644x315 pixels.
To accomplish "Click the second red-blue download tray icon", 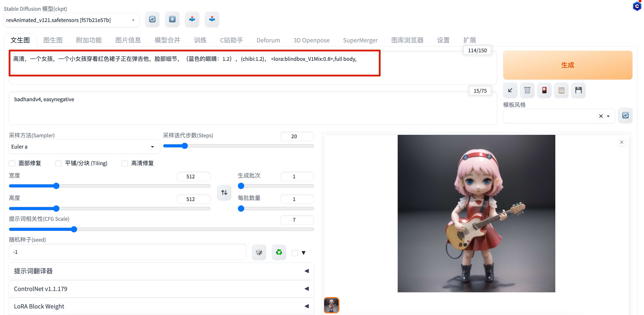I will click(212, 20).
